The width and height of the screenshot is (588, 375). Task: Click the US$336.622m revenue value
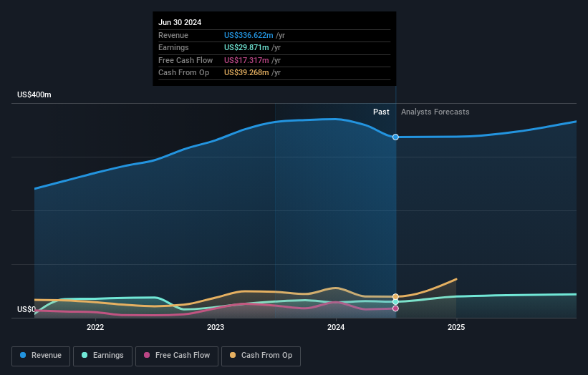tap(249, 35)
